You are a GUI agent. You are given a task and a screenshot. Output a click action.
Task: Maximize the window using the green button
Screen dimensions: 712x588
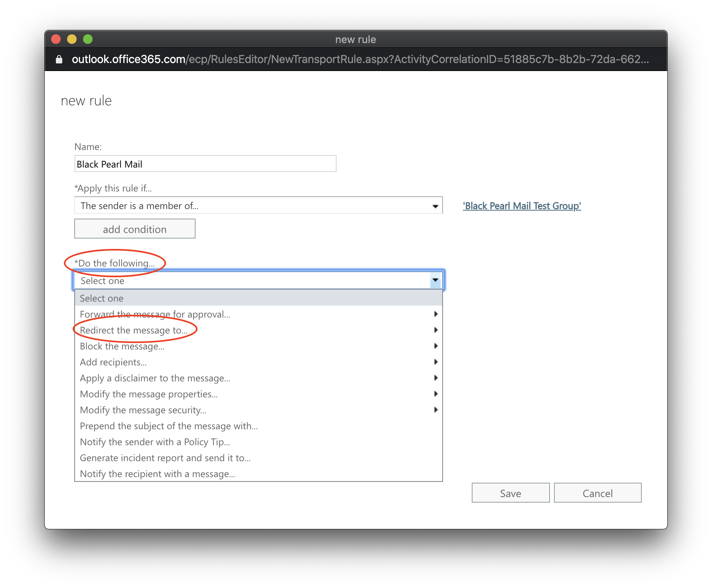tap(88, 39)
